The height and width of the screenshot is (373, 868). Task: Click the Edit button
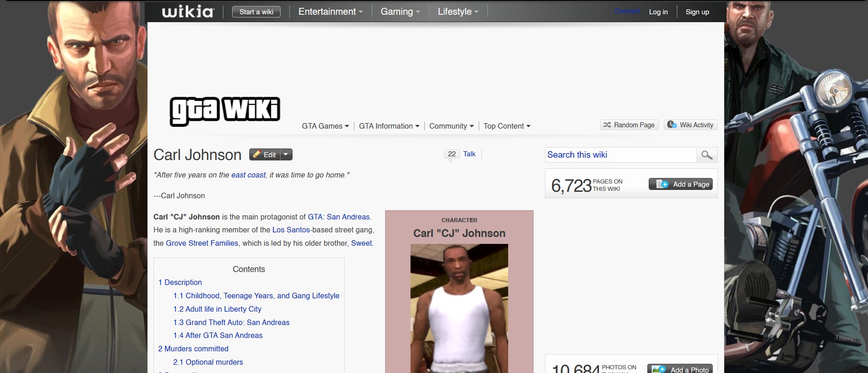pos(265,154)
